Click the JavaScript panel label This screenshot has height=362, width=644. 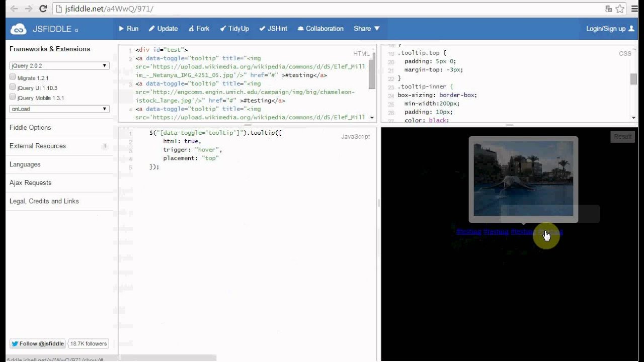(x=355, y=137)
